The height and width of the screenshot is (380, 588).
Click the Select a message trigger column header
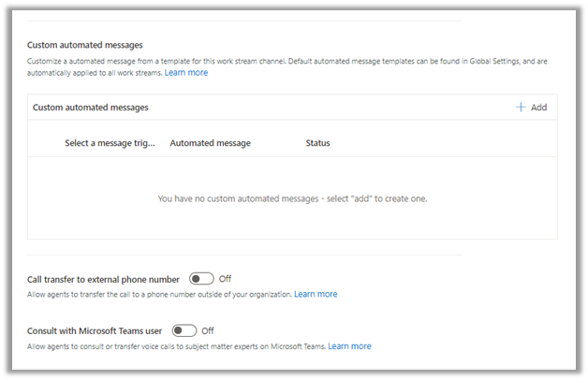[110, 143]
